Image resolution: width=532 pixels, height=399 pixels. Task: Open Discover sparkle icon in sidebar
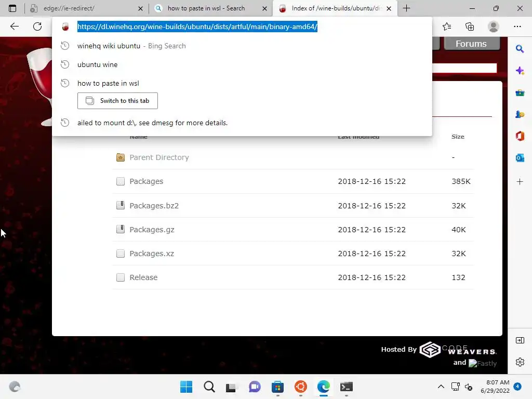tap(520, 71)
